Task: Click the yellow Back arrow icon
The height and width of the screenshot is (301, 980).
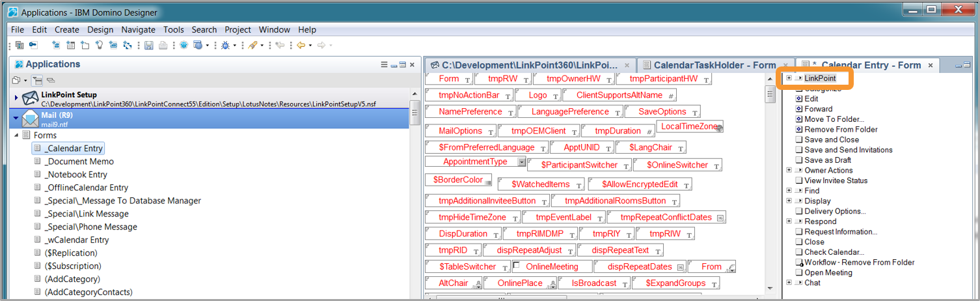Action: coord(301,45)
